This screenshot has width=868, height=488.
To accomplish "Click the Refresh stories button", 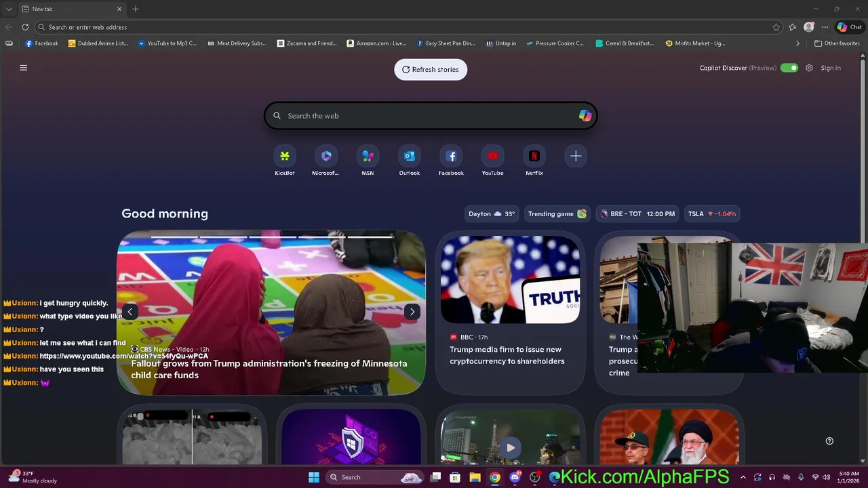I will click(x=431, y=69).
